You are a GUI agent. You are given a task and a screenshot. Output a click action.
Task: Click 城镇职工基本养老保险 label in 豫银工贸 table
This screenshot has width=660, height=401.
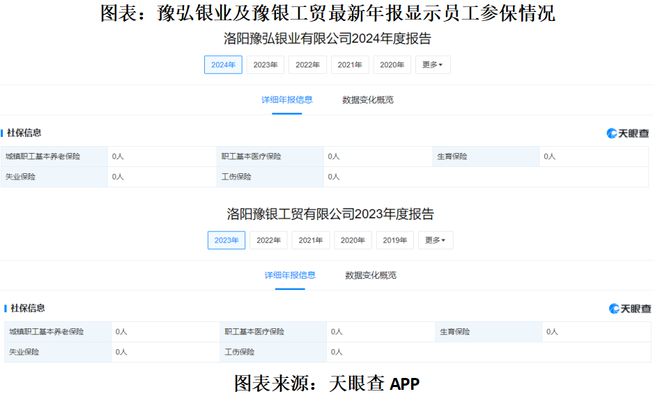pos(46,332)
